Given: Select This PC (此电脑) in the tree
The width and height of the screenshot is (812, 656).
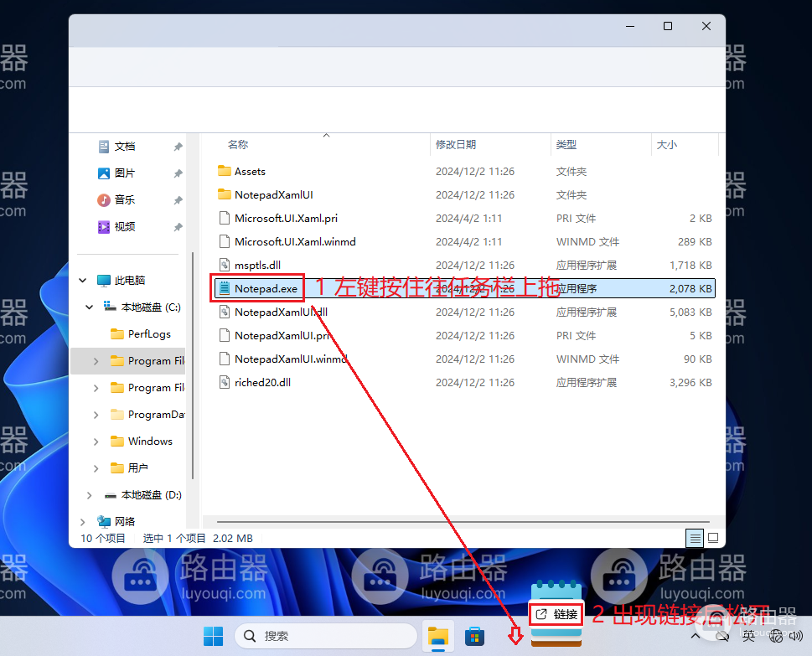Looking at the screenshot, I should click(129, 280).
